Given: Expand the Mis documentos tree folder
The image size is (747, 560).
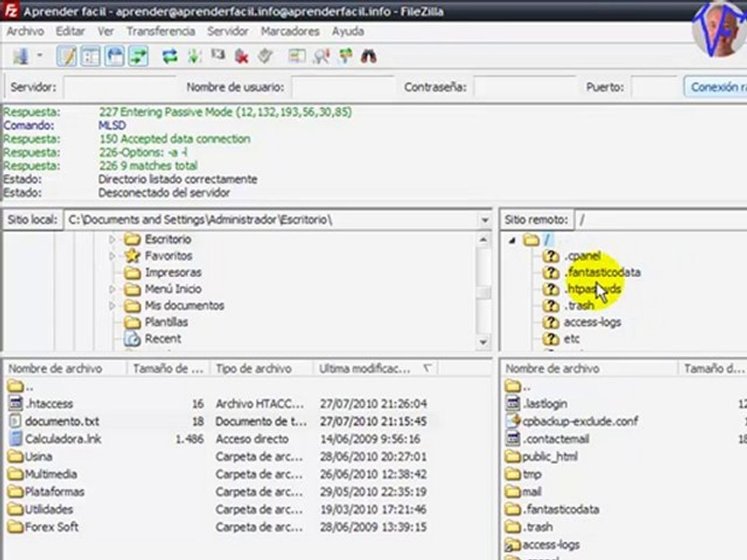Looking at the screenshot, I should 112,306.
